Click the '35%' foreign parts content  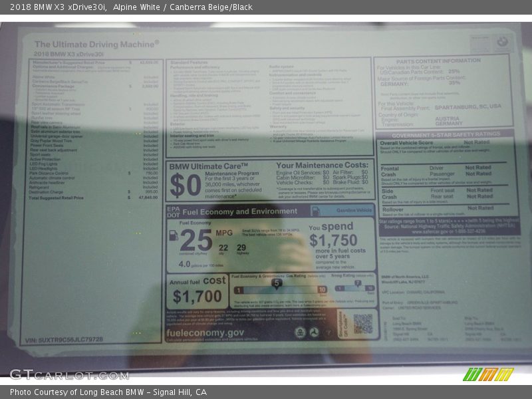(454, 82)
